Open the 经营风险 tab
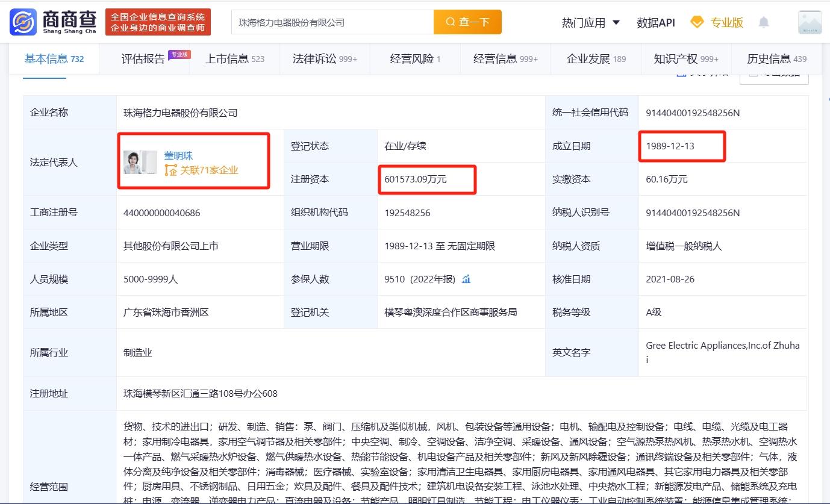Image resolution: width=830 pixels, height=504 pixels. (x=415, y=58)
